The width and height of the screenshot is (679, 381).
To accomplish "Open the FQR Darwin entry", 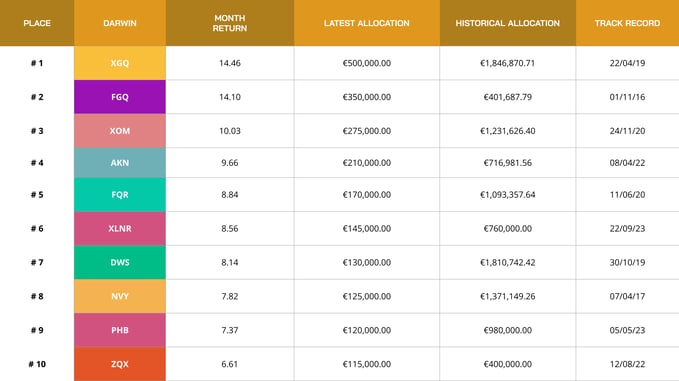I will coord(120,194).
